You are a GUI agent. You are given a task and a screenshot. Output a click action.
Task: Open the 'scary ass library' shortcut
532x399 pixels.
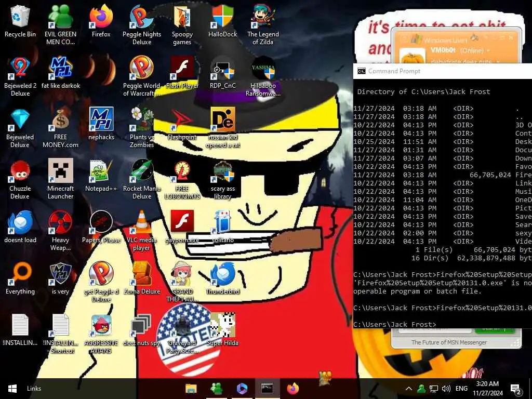(222, 179)
